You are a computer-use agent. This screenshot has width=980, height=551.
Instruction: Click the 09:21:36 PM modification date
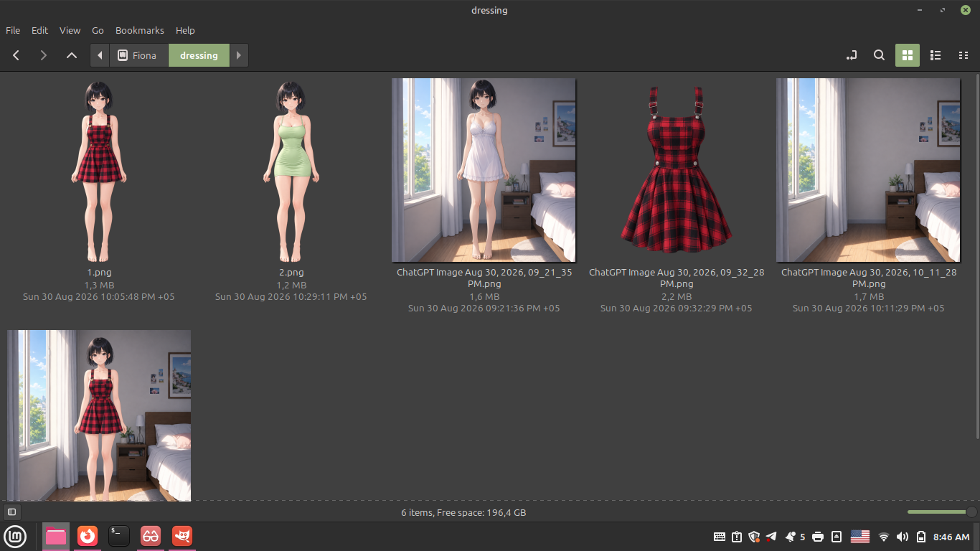(x=484, y=308)
